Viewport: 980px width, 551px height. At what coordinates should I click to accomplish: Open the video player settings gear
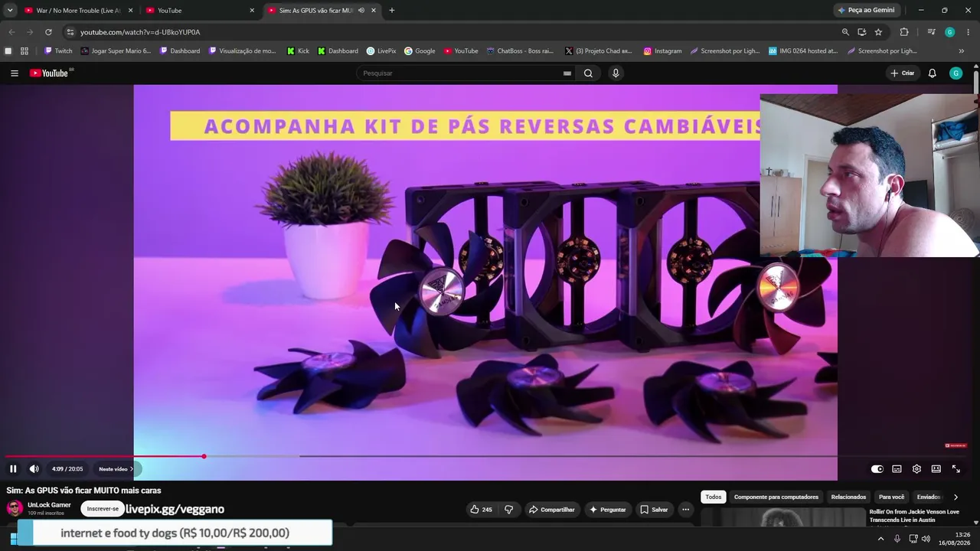point(916,469)
